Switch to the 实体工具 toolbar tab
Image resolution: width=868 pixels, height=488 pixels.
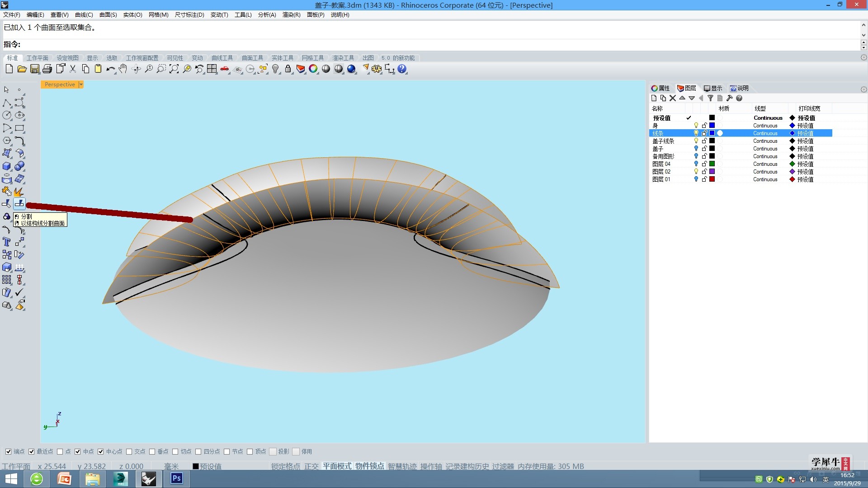tap(282, 58)
